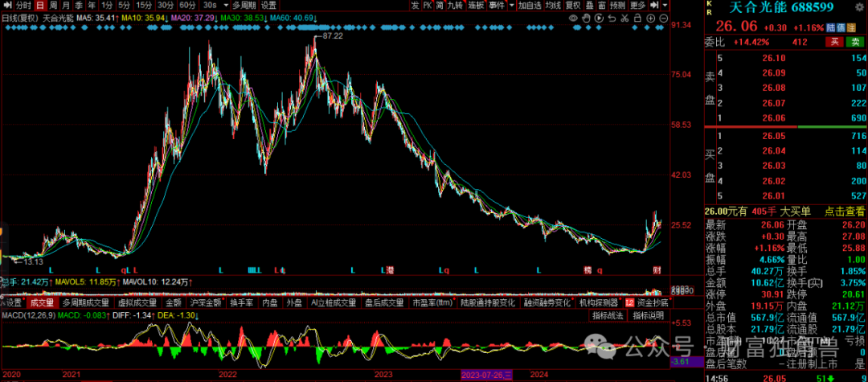Screen dimensions: 868x382
Task: Select the 年 yearly period tab
Action: 92,5
